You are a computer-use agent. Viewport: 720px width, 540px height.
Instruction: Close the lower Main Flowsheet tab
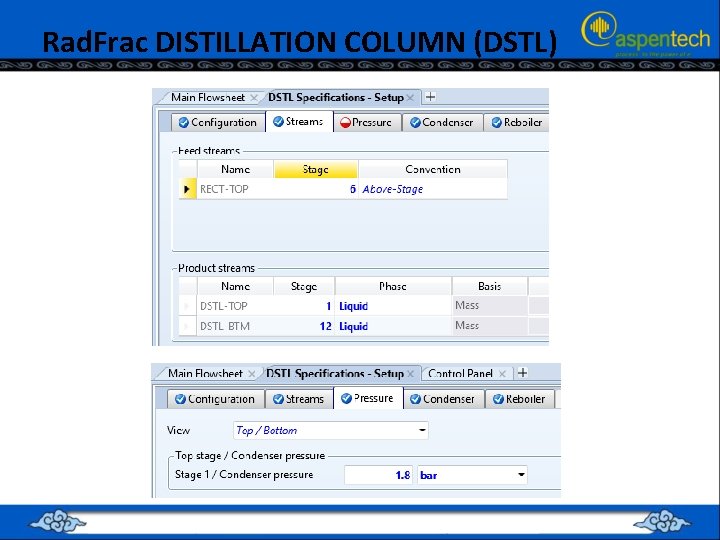tap(252, 374)
